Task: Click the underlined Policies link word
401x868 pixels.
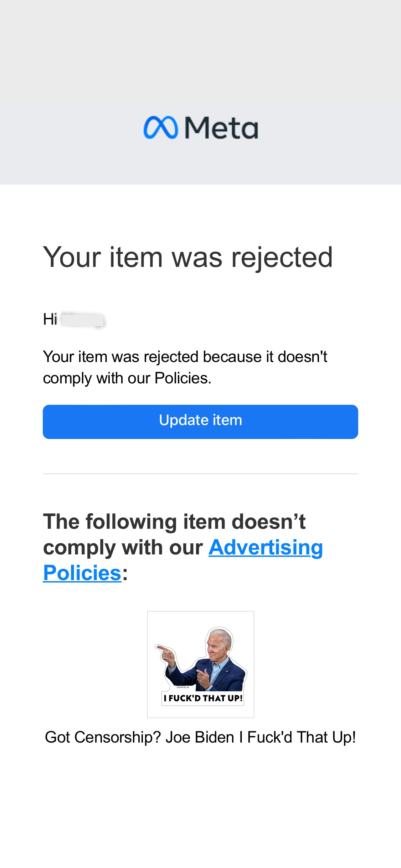Action: pos(82,573)
